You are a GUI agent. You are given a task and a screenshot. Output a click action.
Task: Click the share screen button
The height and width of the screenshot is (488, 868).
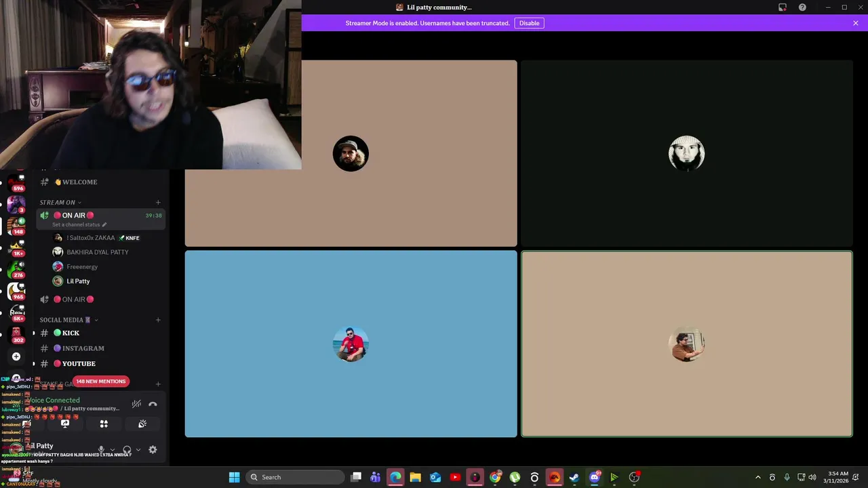coord(65,424)
